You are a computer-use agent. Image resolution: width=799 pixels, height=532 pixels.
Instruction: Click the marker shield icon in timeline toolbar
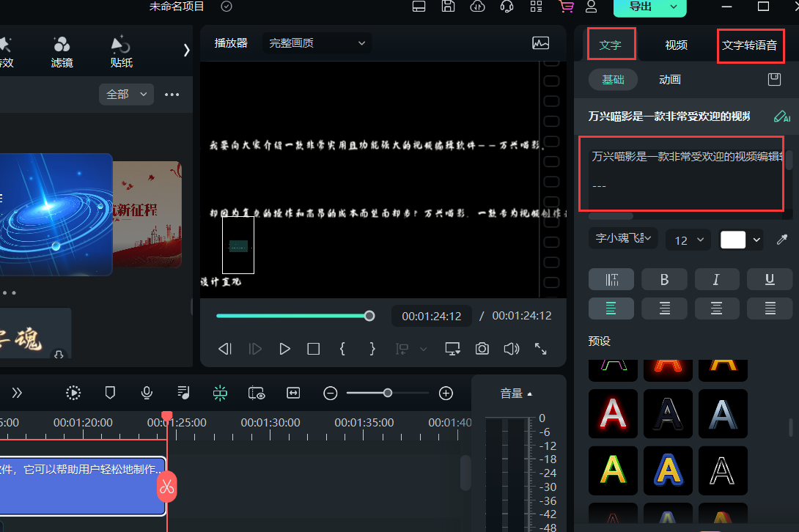[110, 393]
